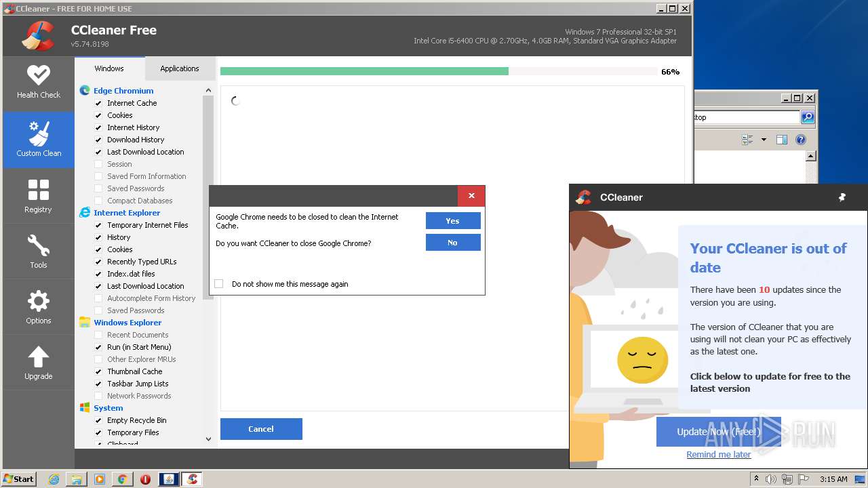The image size is (868, 488).
Task: Select the Custom Clean broom icon
Action: coord(39,134)
